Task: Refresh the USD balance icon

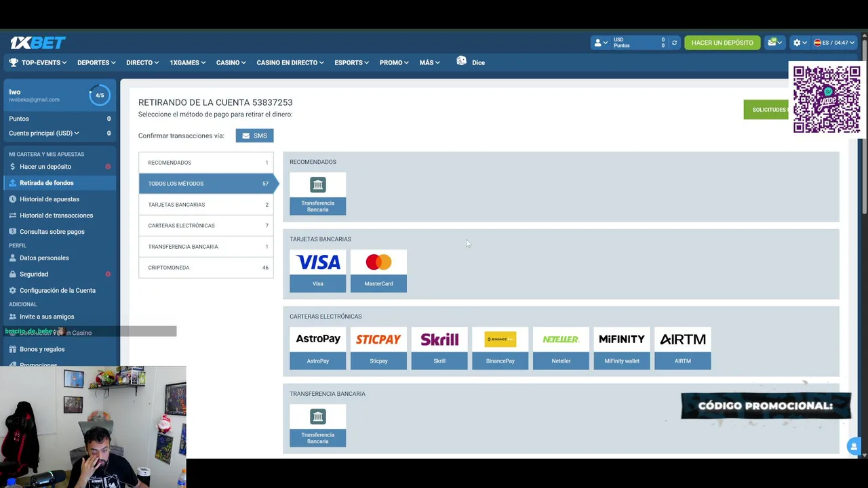Action: pyautogui.click(x=674, y=43)
